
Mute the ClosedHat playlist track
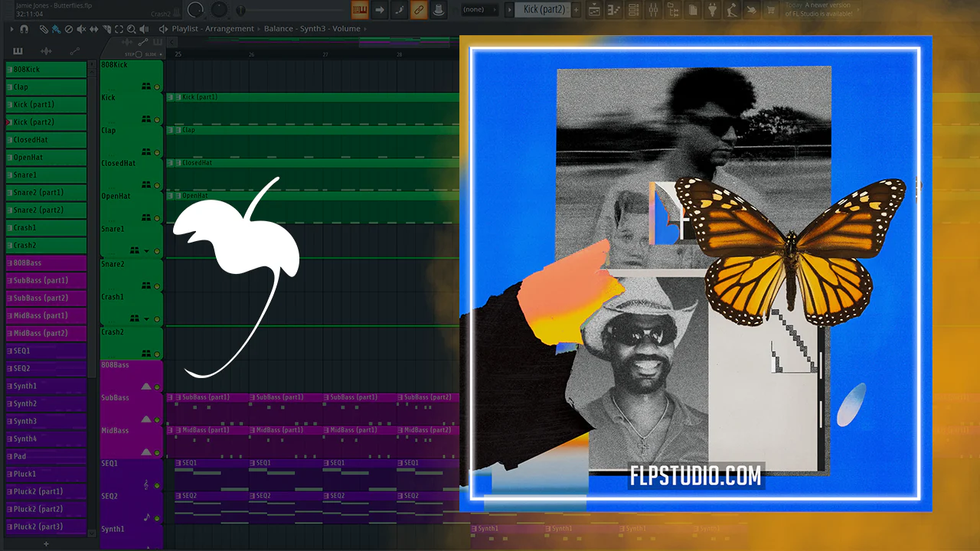[x=157, y=186]
